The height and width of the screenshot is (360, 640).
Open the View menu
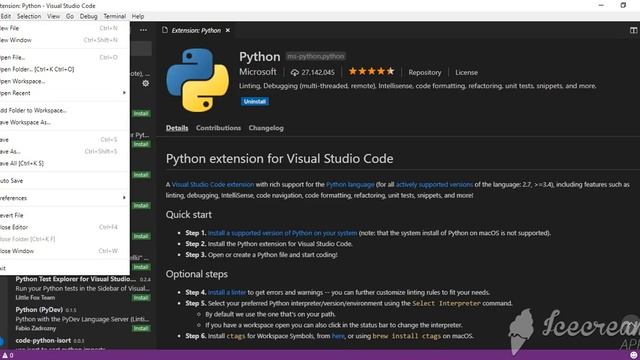(x=53, y=16)
